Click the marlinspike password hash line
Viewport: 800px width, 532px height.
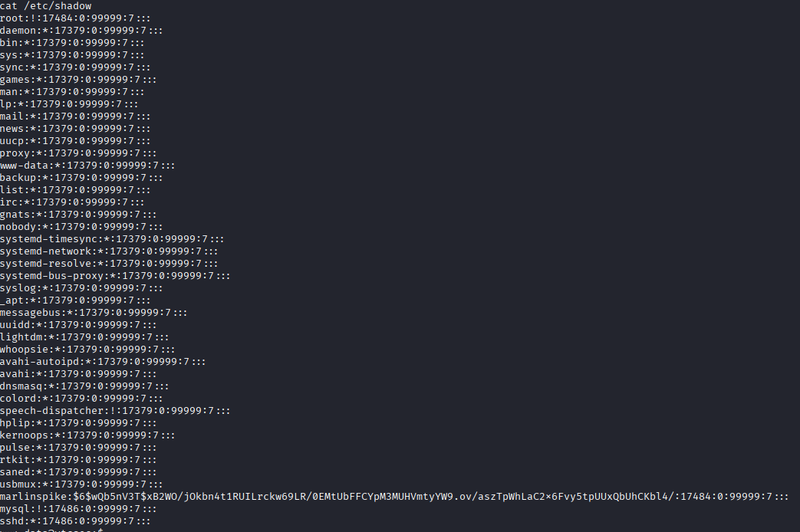[394, 497]
